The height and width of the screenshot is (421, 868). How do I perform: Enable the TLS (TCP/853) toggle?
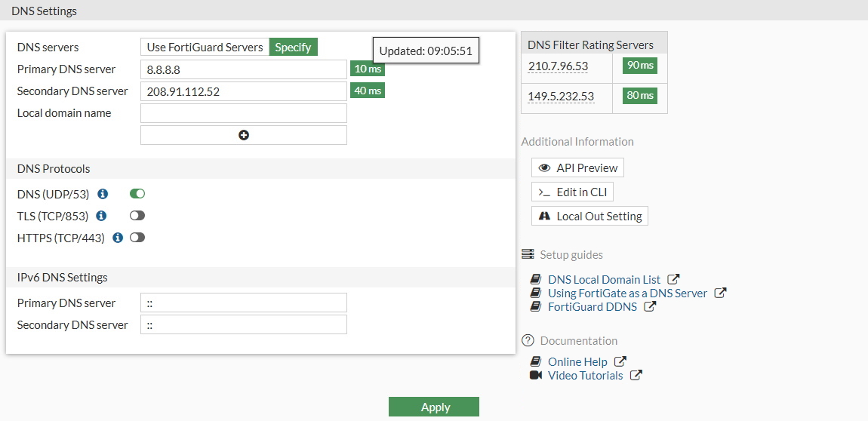pos(137,216)
